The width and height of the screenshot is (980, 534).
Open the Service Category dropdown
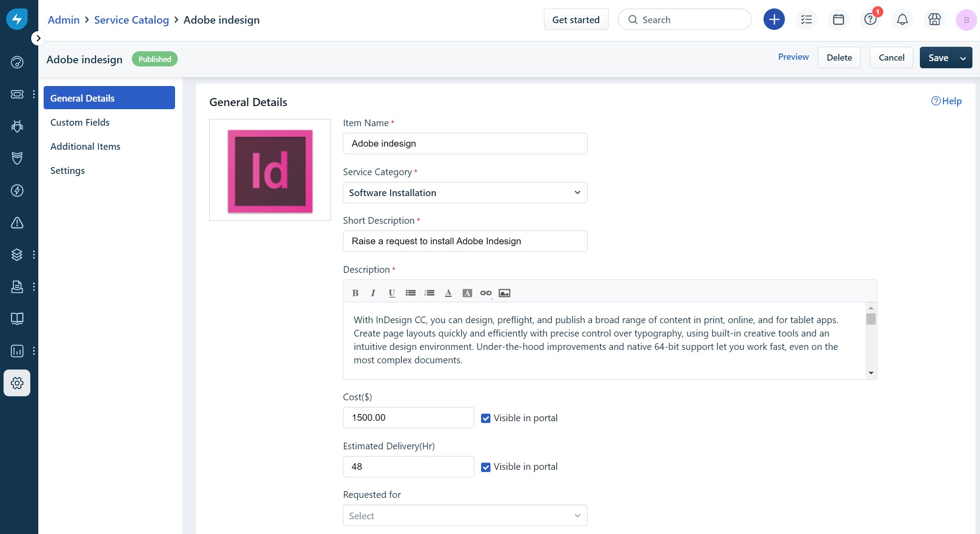(465, 193)
